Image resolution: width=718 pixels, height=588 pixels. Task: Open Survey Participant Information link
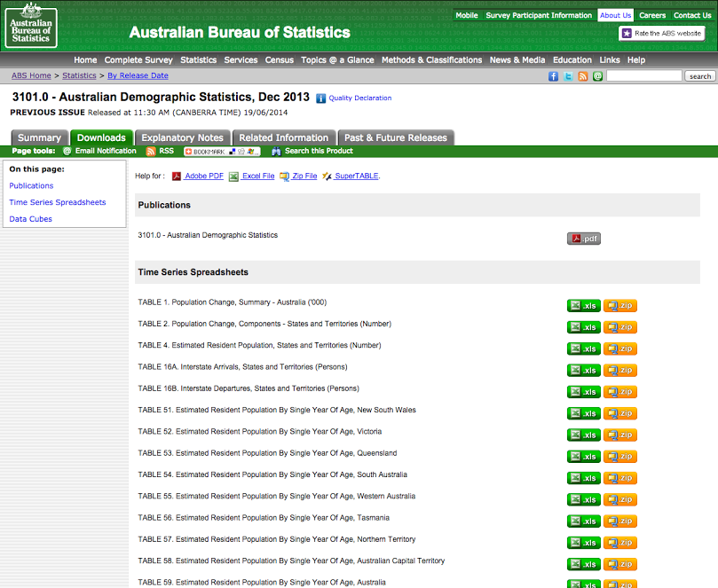(539, 15)
